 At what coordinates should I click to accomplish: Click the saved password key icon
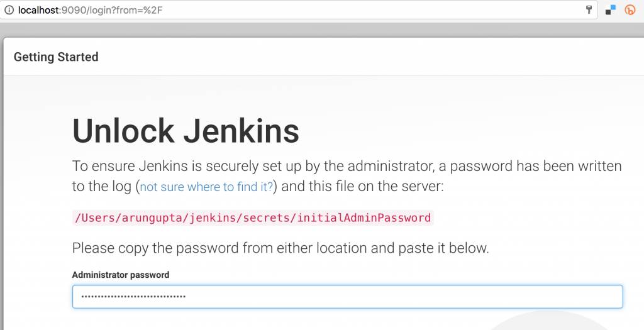(589, 10)
